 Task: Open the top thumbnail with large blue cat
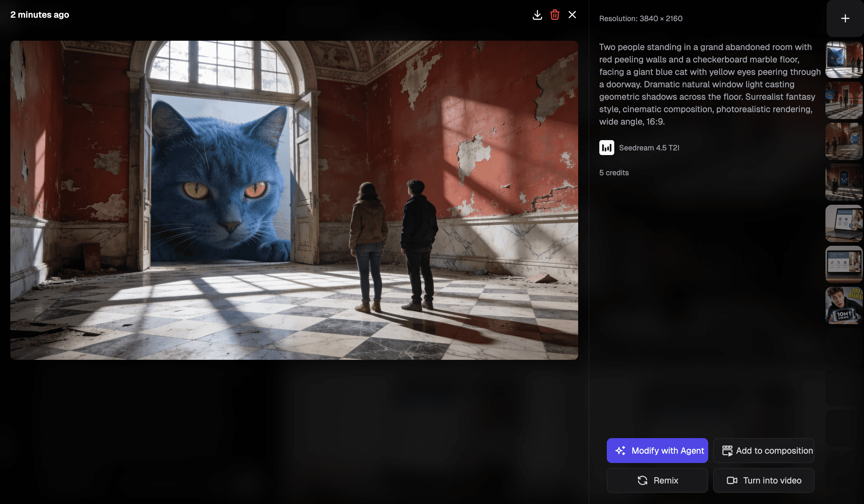[843, 60]
